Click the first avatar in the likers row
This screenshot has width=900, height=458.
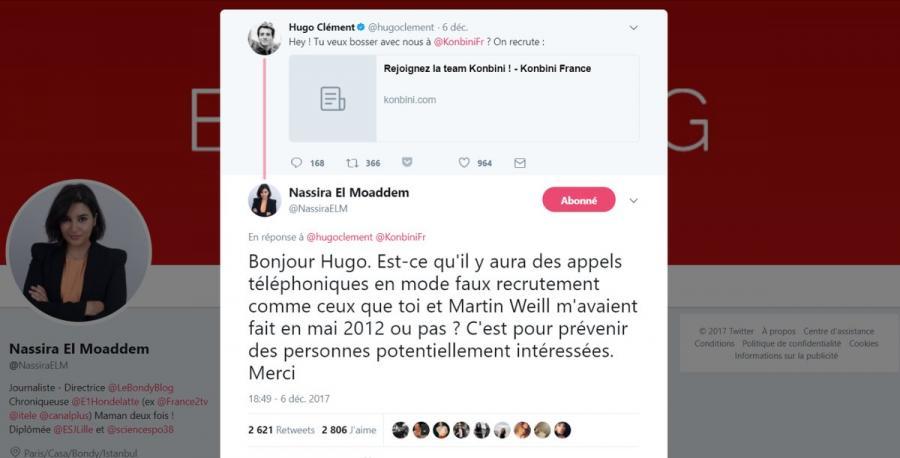coord(400,430)
